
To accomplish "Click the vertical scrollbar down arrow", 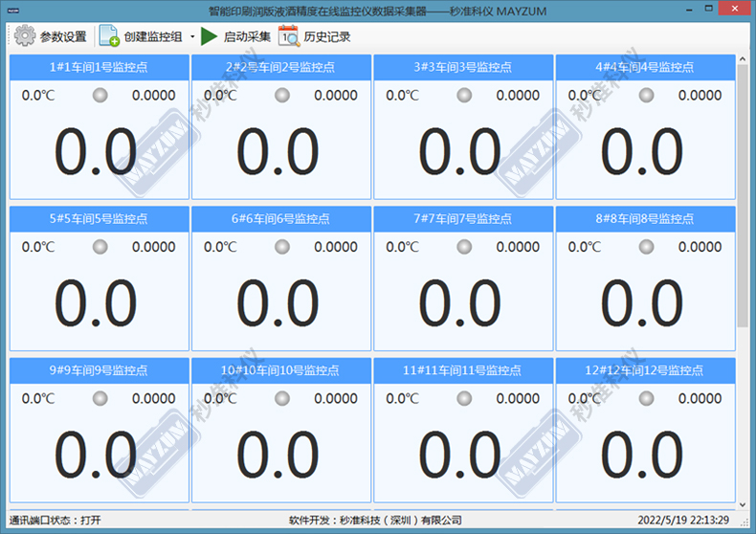I will coord(743,504).
